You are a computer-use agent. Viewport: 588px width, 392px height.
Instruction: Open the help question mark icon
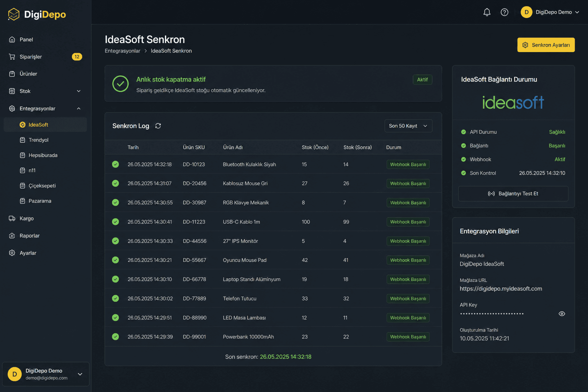point(505,12)
